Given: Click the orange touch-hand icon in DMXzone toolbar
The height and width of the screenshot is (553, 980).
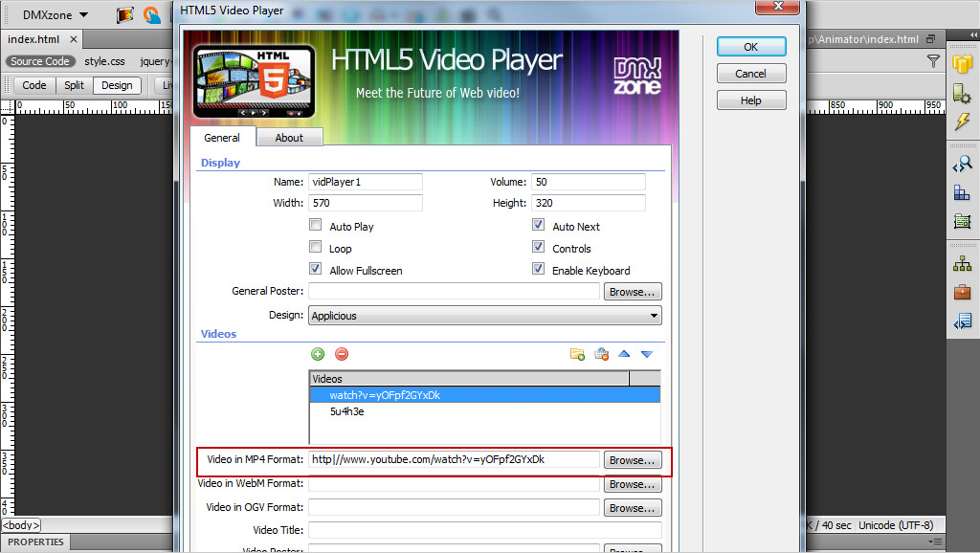Looking at the screenshot, I should tap(151, 14).
